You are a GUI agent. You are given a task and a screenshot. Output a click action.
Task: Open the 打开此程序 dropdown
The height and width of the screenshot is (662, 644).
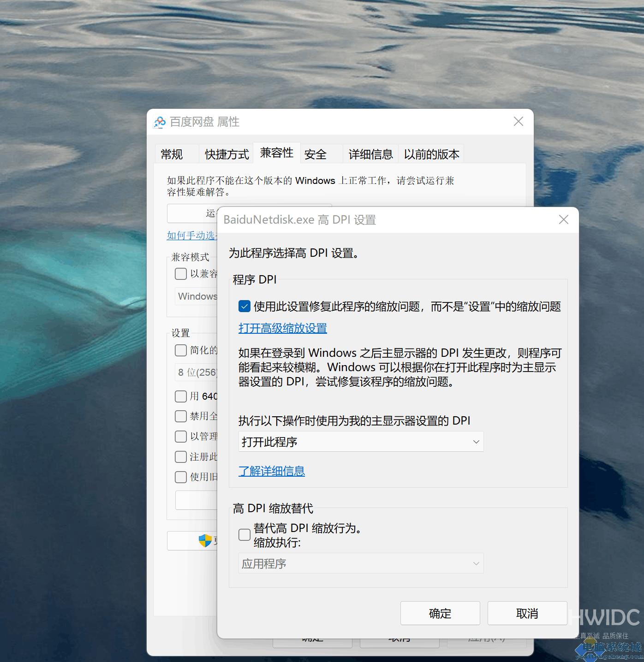pos(361,442)
